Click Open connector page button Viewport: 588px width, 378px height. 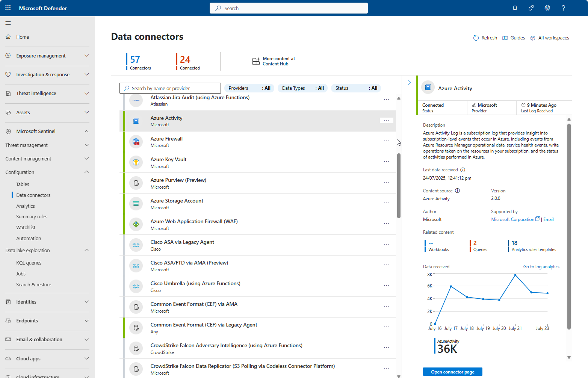(x=452, y=372)
